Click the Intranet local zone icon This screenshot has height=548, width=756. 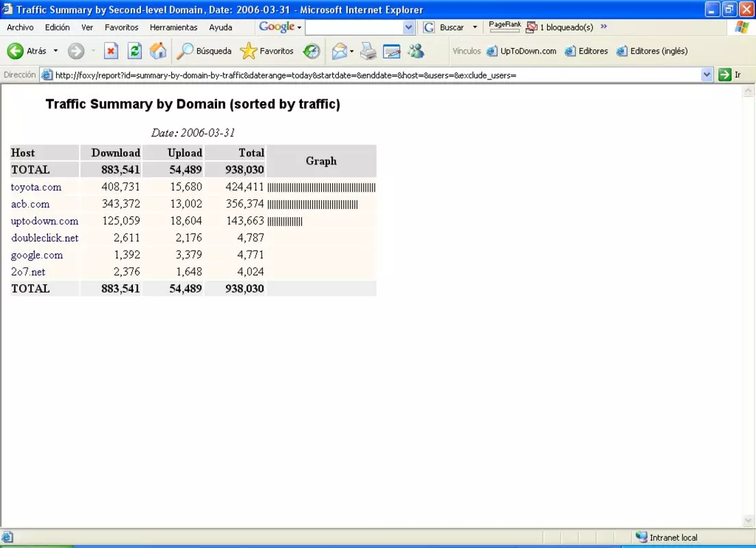[641, 537]
